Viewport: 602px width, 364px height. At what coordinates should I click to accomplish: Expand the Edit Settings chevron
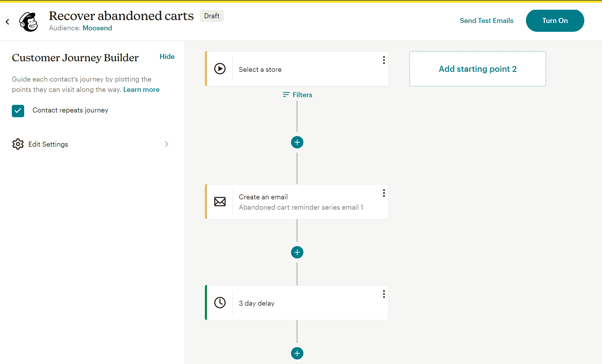click(167, 144)
